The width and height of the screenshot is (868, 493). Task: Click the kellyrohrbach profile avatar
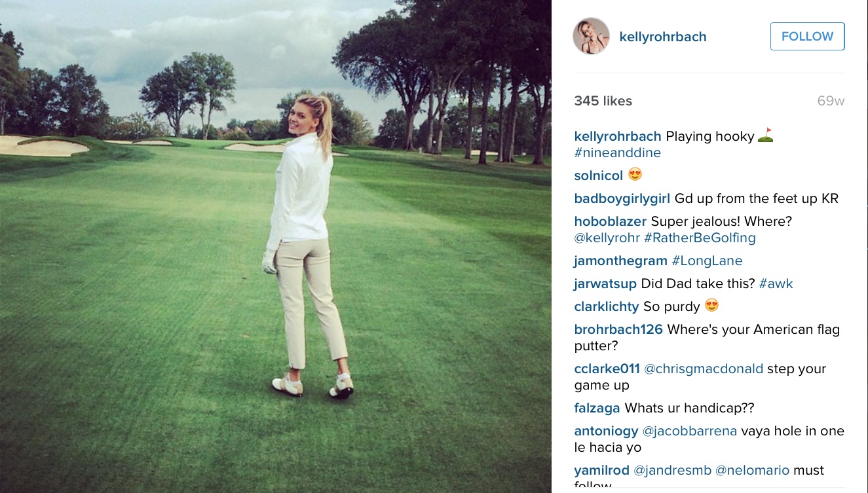(591, 36)
